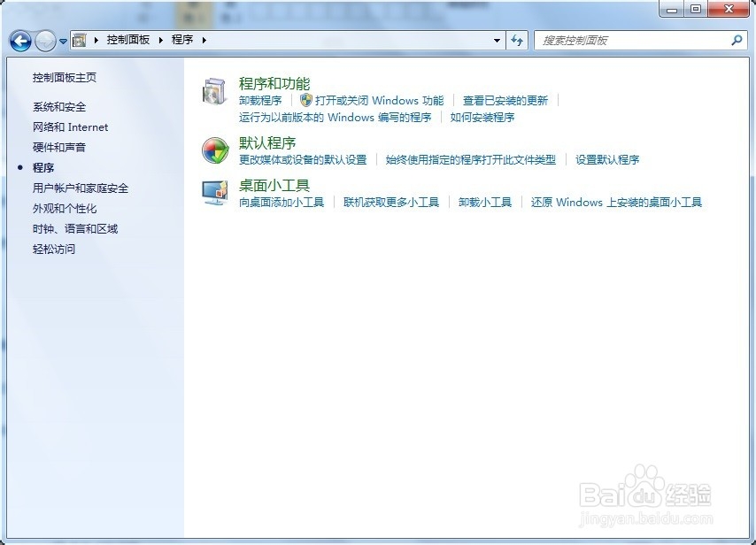This screenshot has width=756, height=545.
Task: Click 卸载小工具 link
Action: pyautogui.click(x=485, y=203)
